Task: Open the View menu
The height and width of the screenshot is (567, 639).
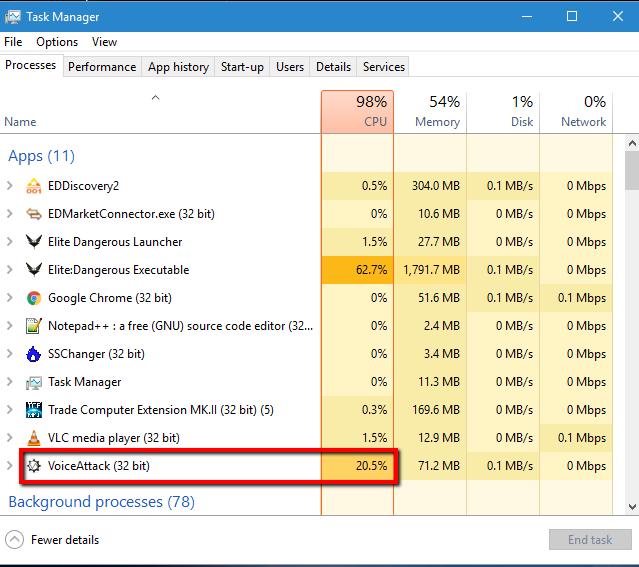Action: coord(104,42)
